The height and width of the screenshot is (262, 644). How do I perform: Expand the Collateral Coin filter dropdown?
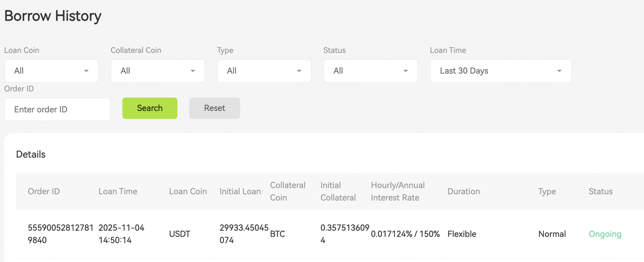point(157,71)
